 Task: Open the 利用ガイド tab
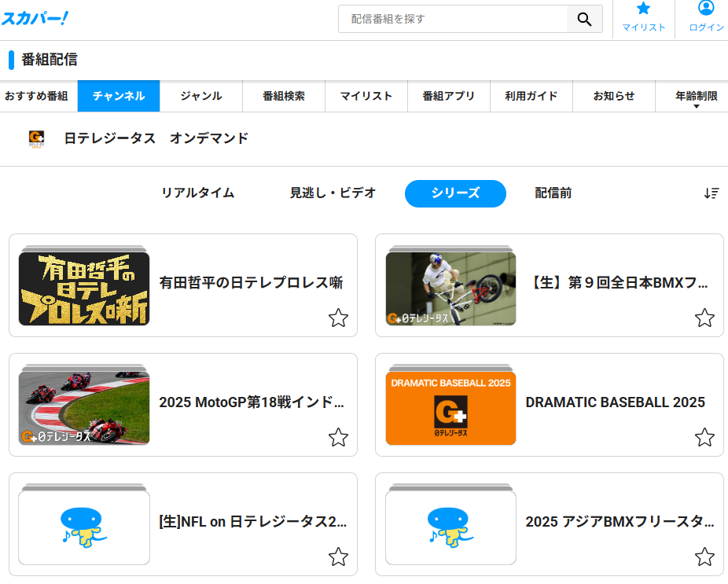531,97
